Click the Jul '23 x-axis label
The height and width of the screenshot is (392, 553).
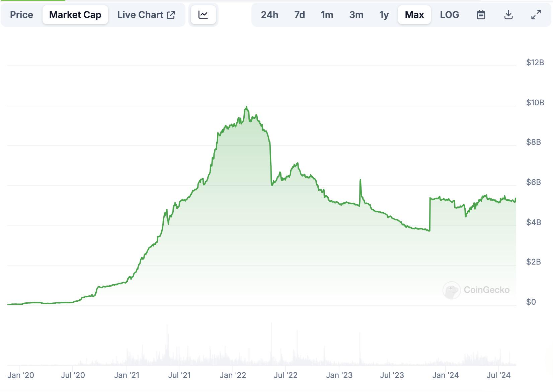pos(392,375)
